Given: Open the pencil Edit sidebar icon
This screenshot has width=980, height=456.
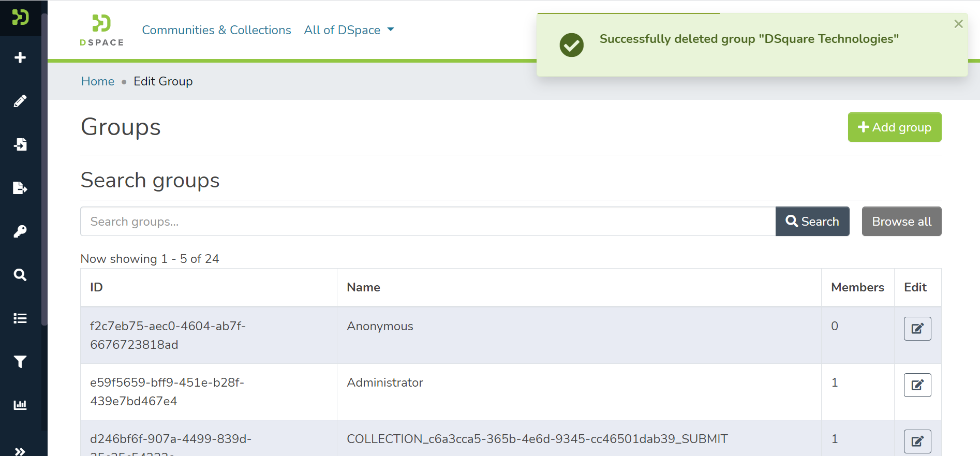Looking at the screenshot, I should (20, 101).
